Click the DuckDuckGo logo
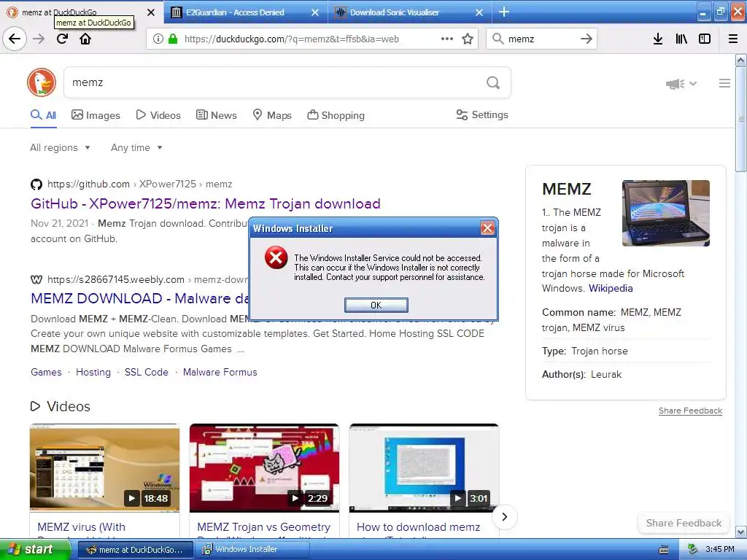The width and height of the screenshot is (747, 560). coord(42,82)
